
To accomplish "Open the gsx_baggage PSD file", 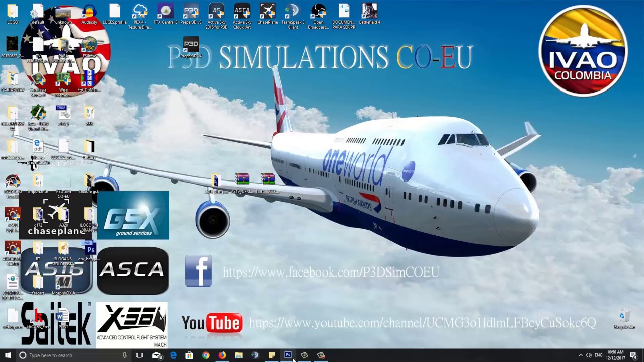I will coord(89,251).
